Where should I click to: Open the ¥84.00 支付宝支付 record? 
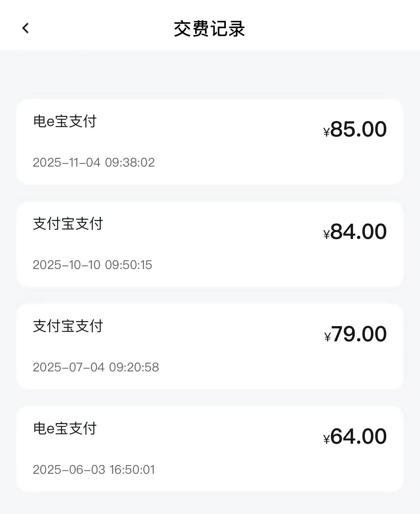pyautogui.click(x=210, y=244)
